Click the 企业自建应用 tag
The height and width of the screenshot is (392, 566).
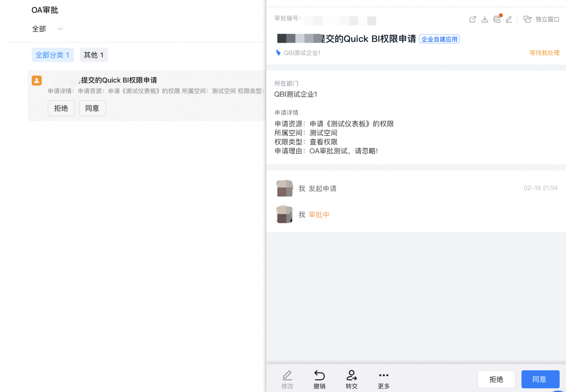[x=439, y=39]
